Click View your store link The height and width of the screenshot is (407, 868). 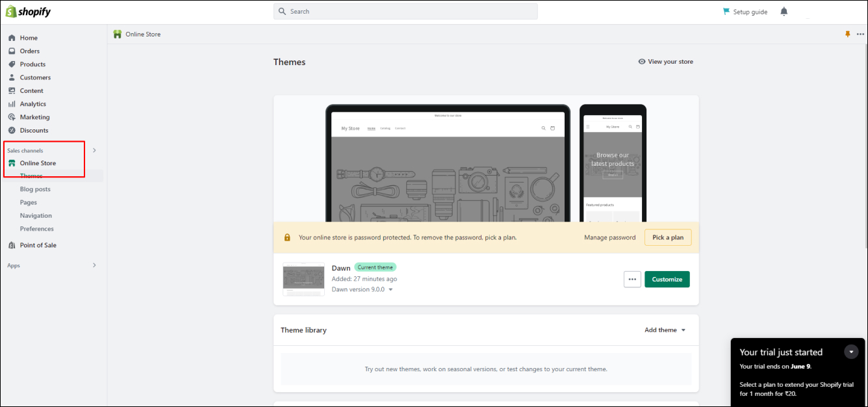[x=670, y=62]
